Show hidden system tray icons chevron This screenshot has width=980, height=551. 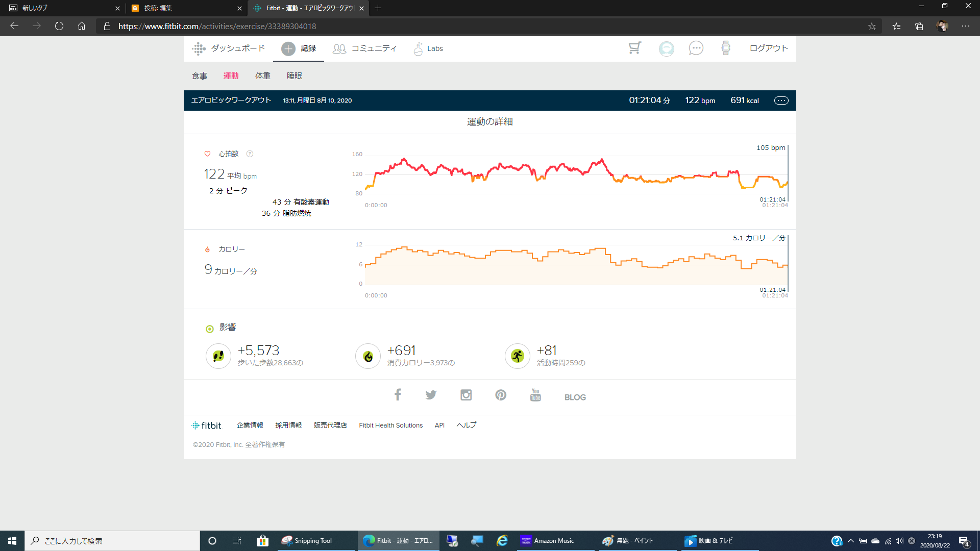coord(850,541)
